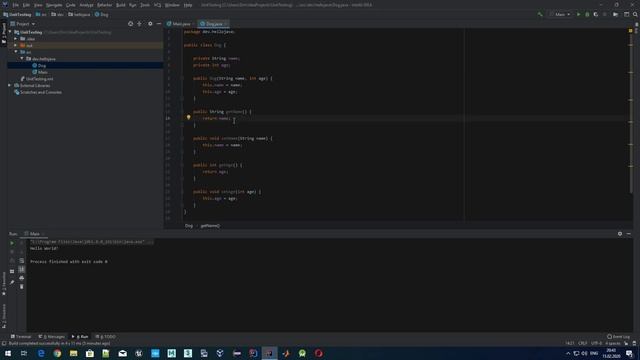Open the Project view dropdown
This screenshot has height=360, width=640.
tap(23, 24)
